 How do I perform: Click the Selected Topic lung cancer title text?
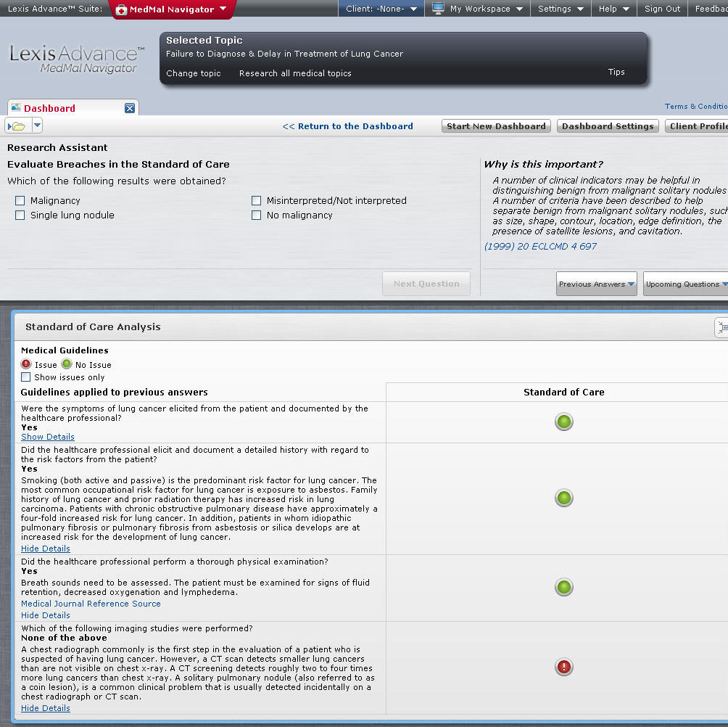(x=284, y=54)
